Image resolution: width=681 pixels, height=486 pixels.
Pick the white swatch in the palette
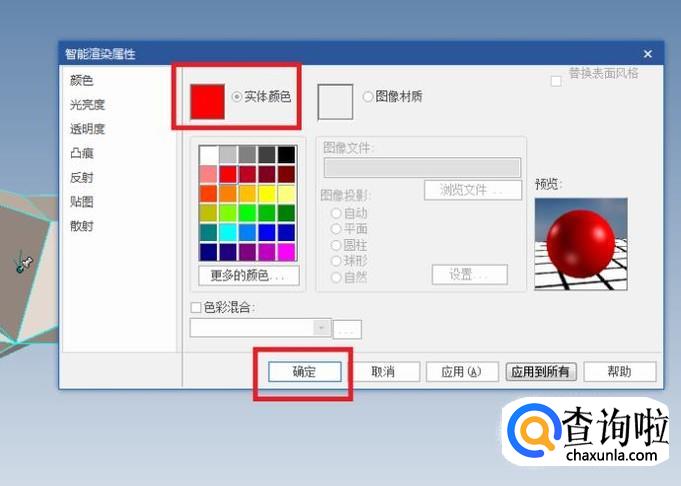click(x=208, y=155)
